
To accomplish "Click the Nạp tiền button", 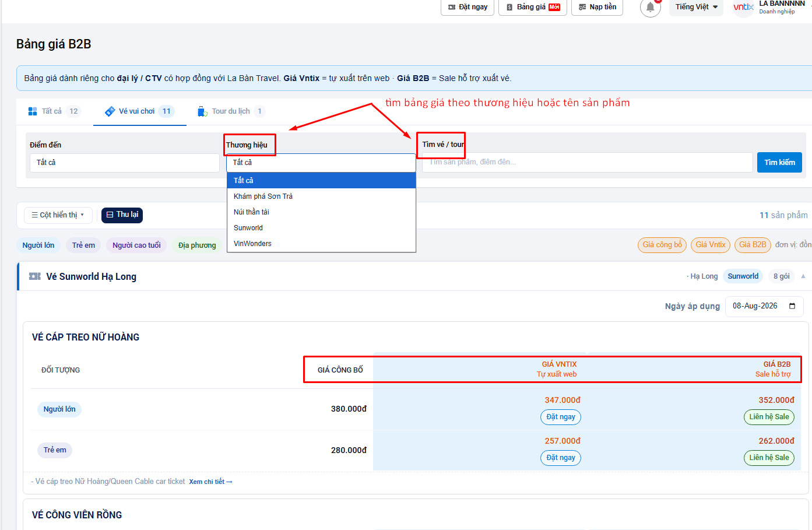I will coord(597,7).
